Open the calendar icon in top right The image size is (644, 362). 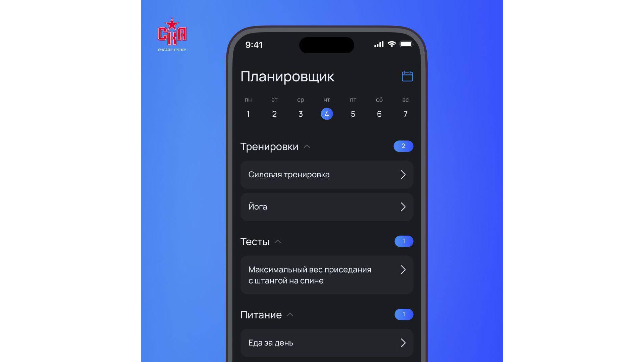407,76
